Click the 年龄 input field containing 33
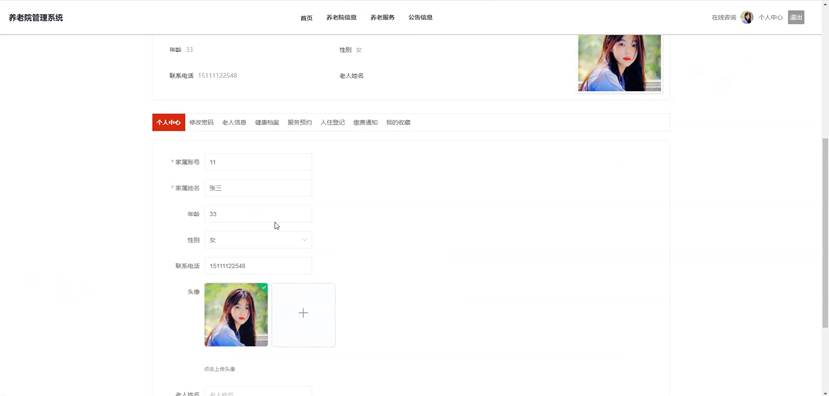The height and width of the screenshot is (396, 829). click(258, 214)
